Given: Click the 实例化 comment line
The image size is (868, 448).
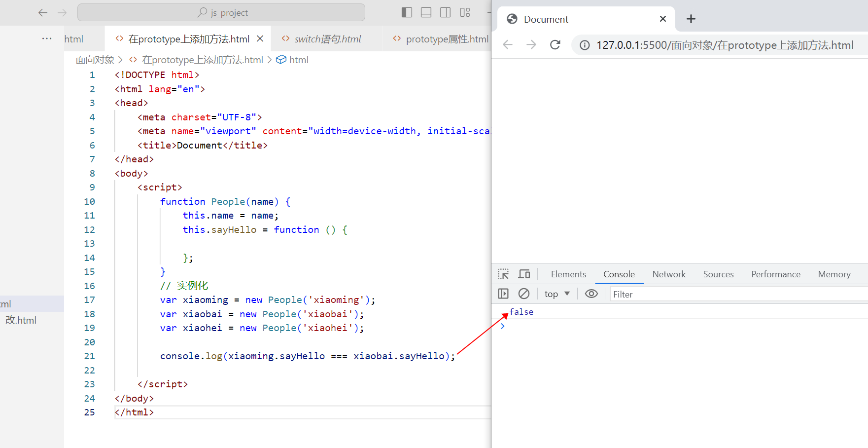Looking at the screenshot, I should tap(184, 286).
